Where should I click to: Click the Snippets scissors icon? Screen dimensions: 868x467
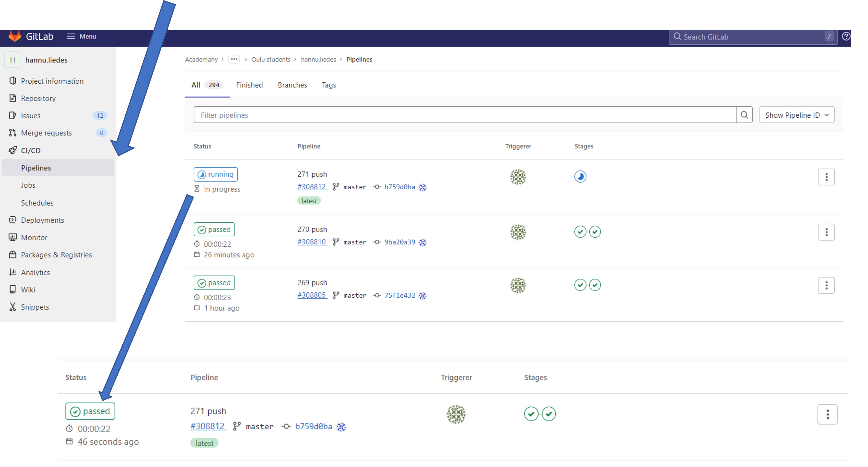pyautogui.click(x=13, y=307)
